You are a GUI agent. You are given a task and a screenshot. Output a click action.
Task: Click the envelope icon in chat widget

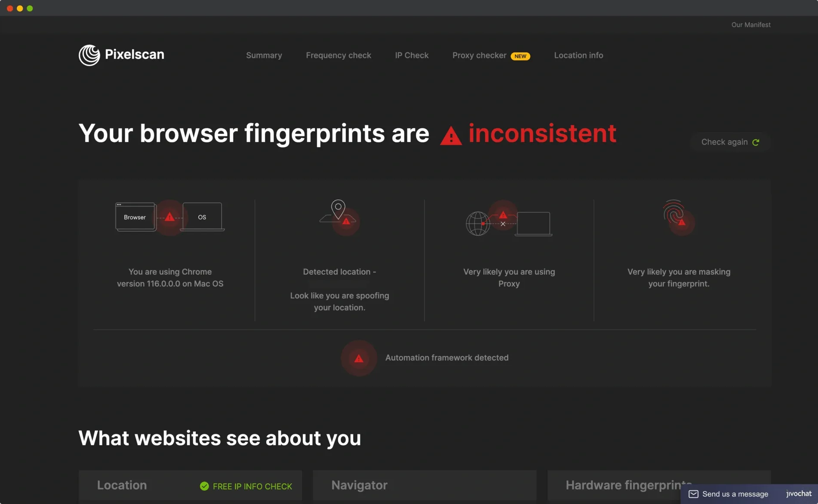click(x=693, y=494)
